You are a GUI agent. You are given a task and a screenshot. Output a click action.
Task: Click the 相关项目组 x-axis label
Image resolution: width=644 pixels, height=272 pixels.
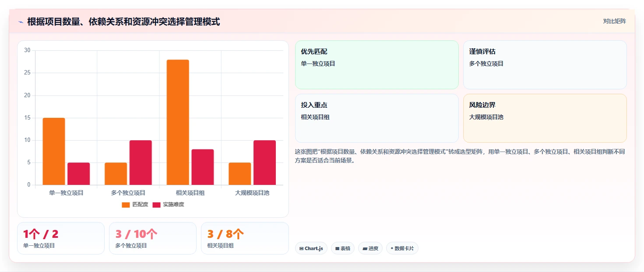(x=190, y=193)
